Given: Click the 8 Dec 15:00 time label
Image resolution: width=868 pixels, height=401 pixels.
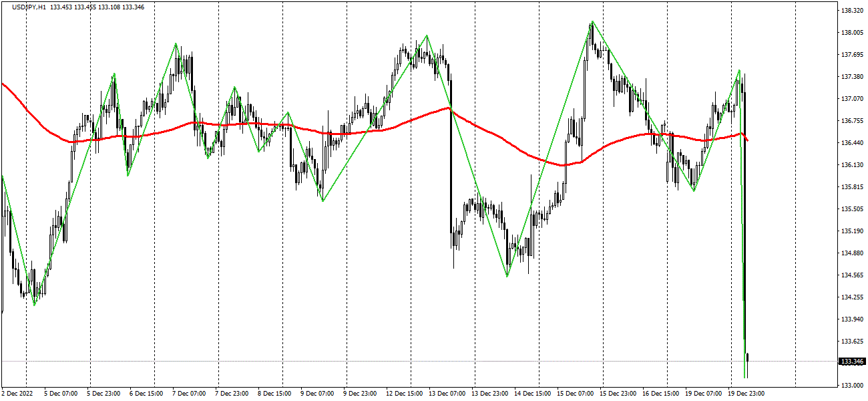Looking at the screenshot, I should pos(275,394).
